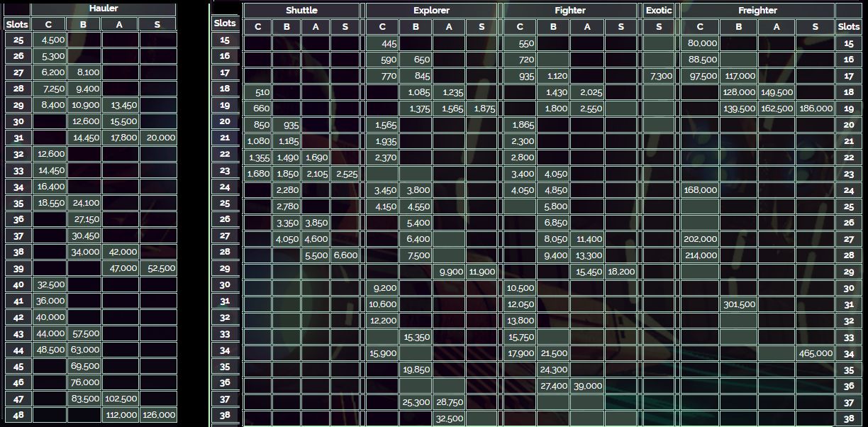Select the Explorer value 15,350
Screen dimensions: 868x427
coord(416,337)
